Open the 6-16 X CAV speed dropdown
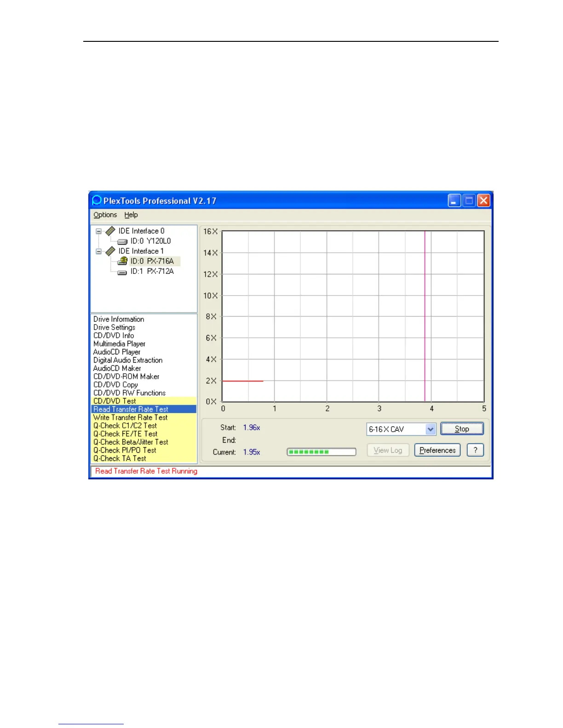563x728 pixels. (430, 429)
